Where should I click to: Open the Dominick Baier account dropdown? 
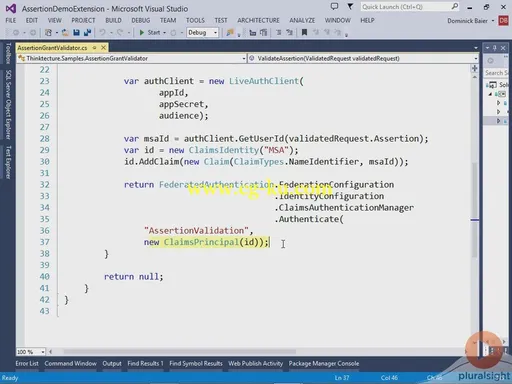click(471, 21)
